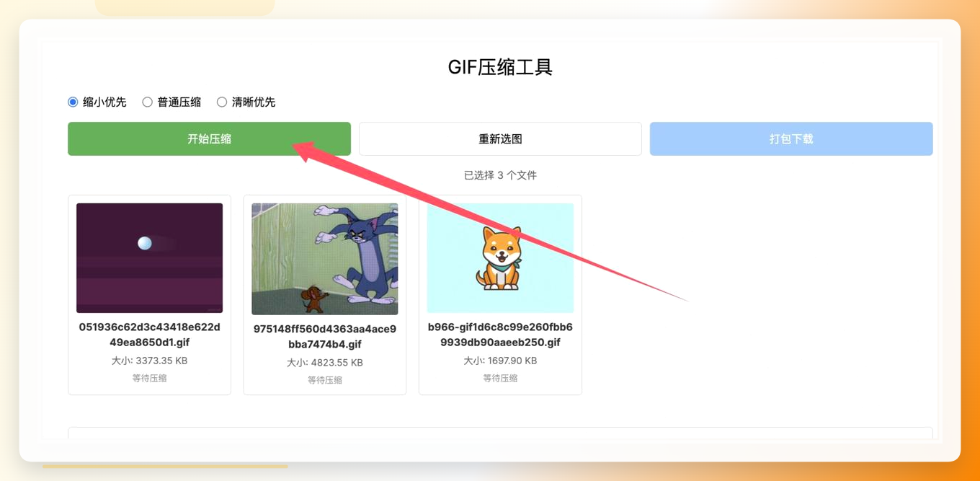This screenshot has width=980, height=481.
Task: Click 等待压缩 status under the purple ball GIF
Action: [x=149, y=378]
